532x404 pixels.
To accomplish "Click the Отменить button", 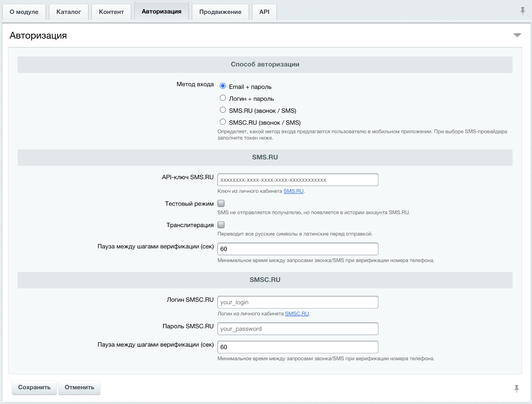I will (79, 387).
